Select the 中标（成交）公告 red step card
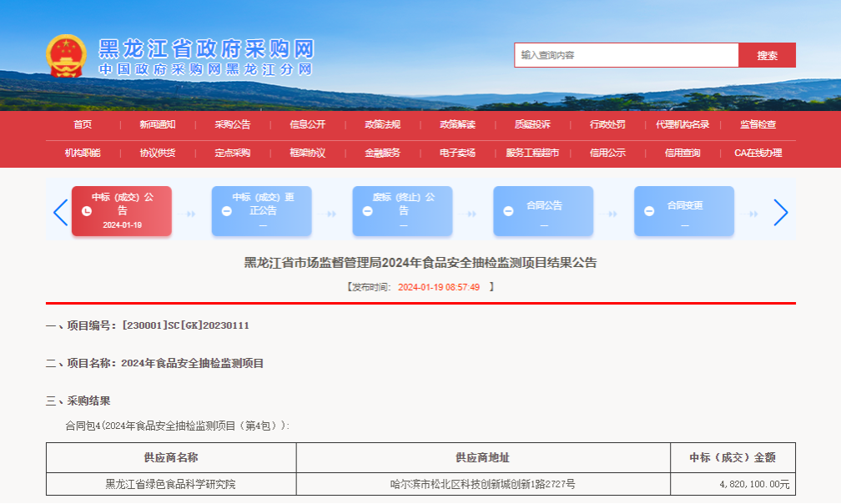The height and width of the screenshot is (504, 841). (122, 211)
